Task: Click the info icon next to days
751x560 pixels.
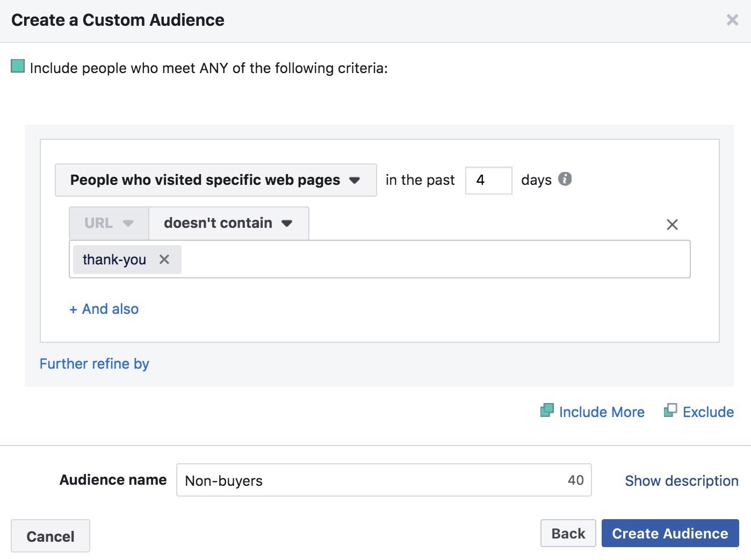Action: pos(565,179)
